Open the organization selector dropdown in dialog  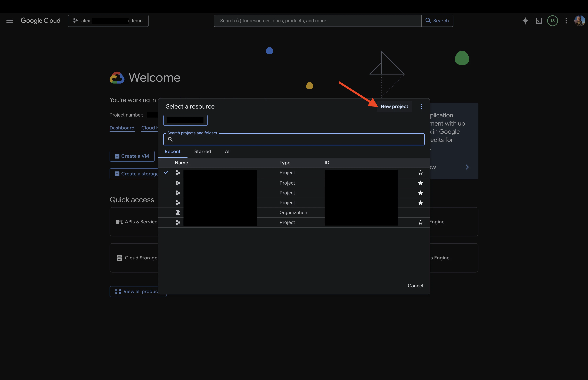pos(185,120)
